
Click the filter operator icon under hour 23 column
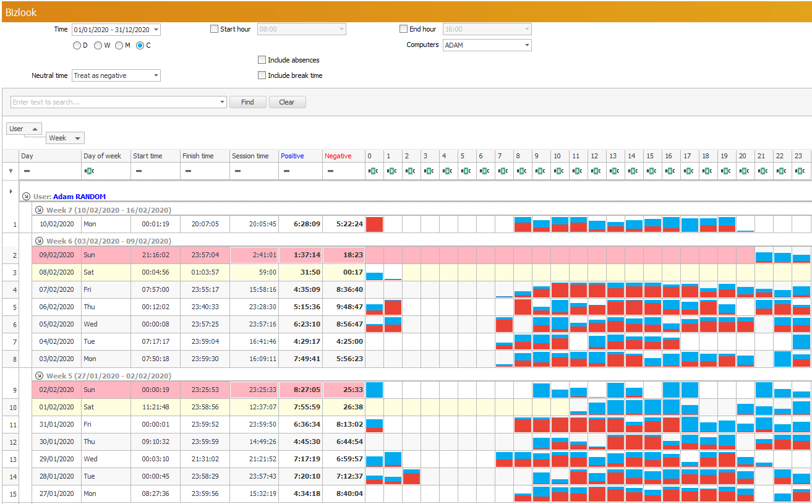click(x=801, y=171)
